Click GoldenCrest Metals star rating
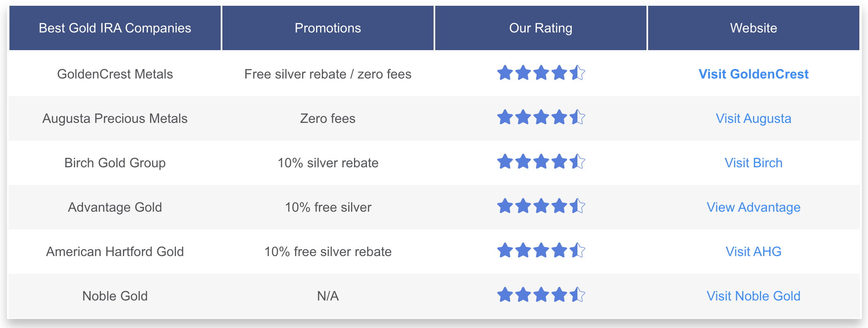The height and width of the screenshot is (328, 868). coord(541,73)
